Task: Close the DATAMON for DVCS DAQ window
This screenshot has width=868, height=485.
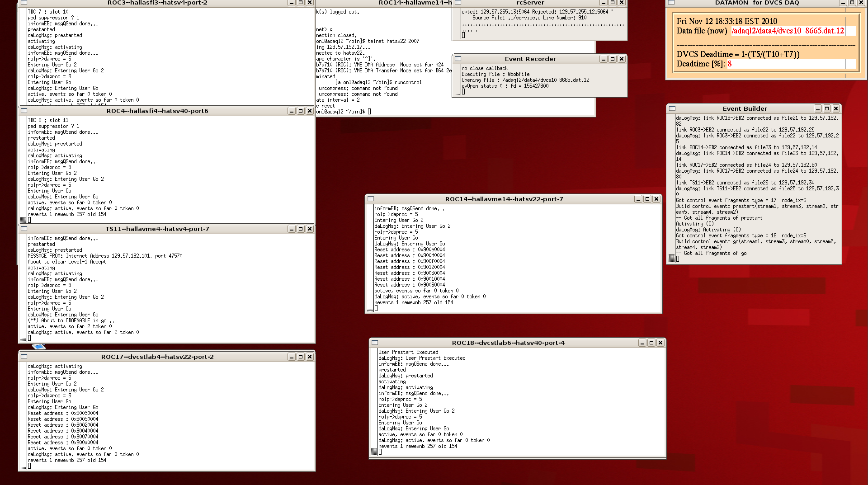Action: tap(861, 3)
